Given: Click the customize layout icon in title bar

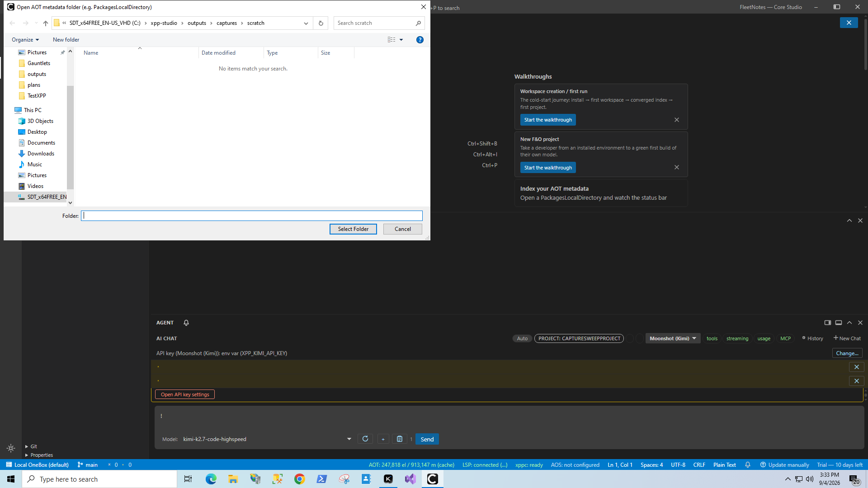Looking at the screenshot, I should click(837, 7).
